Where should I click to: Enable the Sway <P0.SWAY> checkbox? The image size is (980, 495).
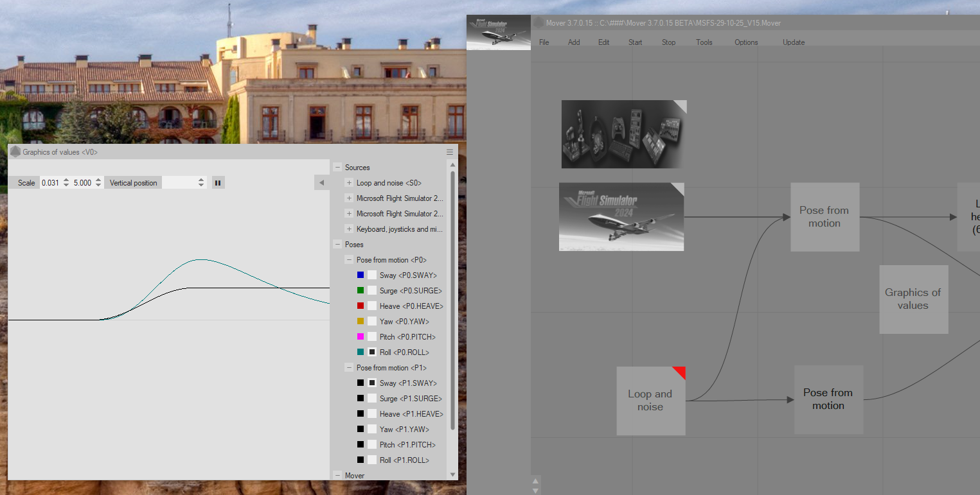372,275
